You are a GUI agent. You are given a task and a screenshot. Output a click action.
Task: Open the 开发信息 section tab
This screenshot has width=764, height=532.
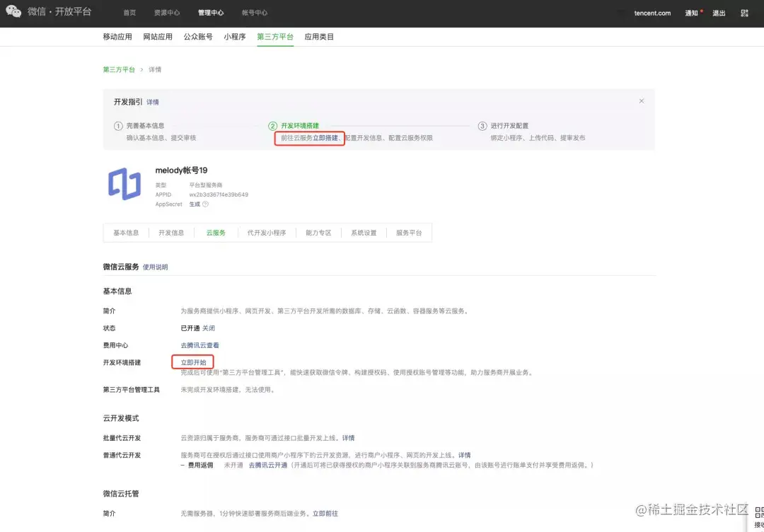pyautogui.click(x=171, y=233)
